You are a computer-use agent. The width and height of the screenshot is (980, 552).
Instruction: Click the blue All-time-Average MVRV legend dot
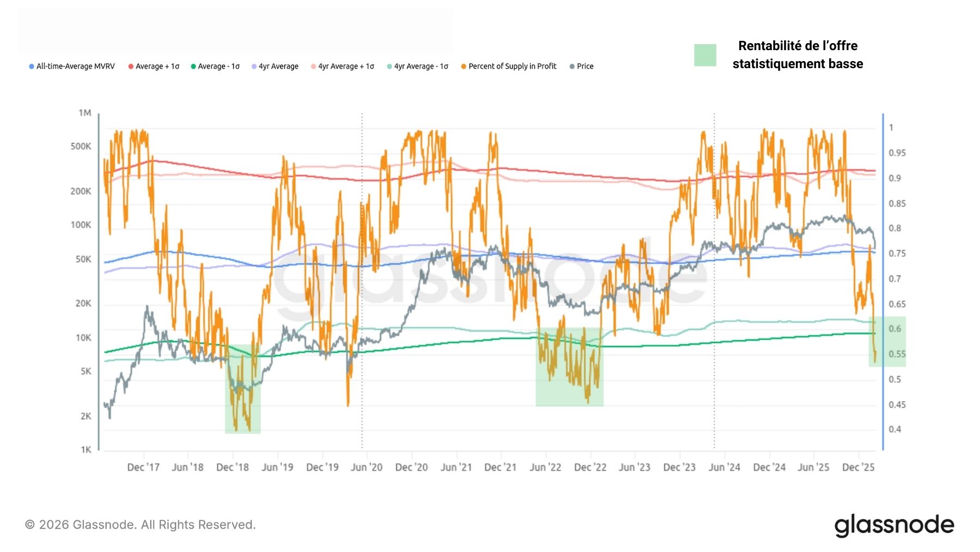click(x=31, y=66)
